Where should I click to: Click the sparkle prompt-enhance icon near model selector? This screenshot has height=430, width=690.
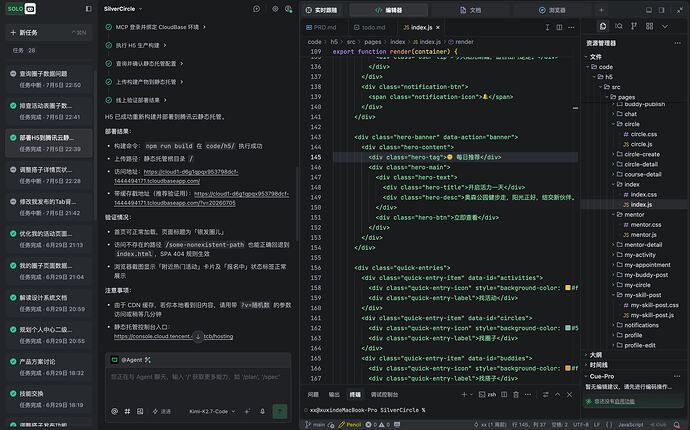pos(247,411)
